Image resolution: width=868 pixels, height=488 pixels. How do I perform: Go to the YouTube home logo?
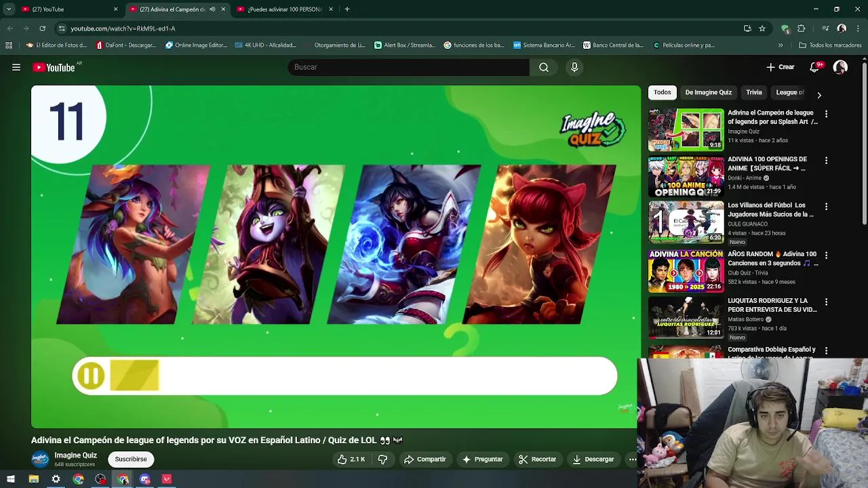pos(54,67)
